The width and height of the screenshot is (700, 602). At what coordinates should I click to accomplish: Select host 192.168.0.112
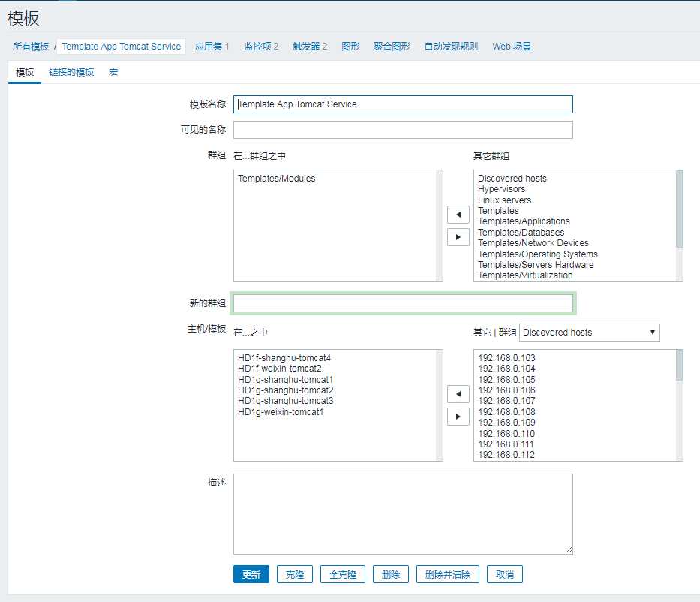(506, 455)
